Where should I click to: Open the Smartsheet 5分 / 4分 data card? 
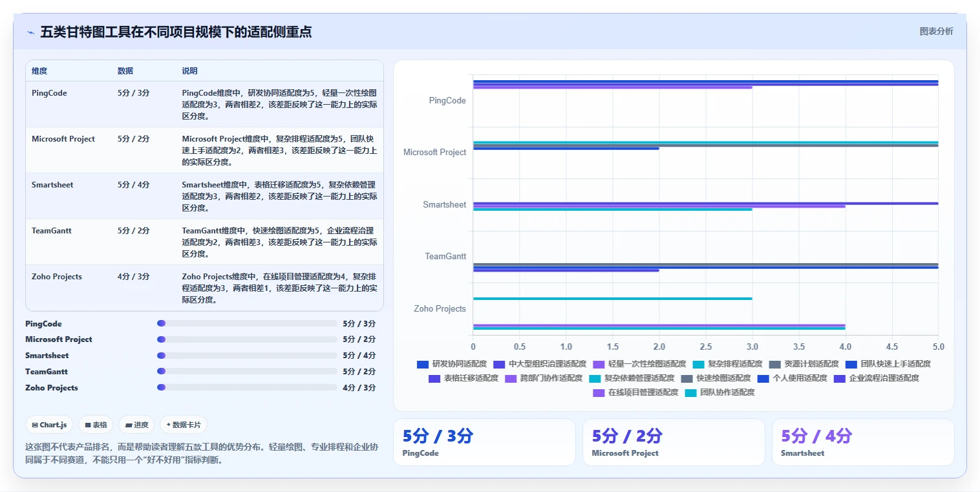(x=863, y=442)
